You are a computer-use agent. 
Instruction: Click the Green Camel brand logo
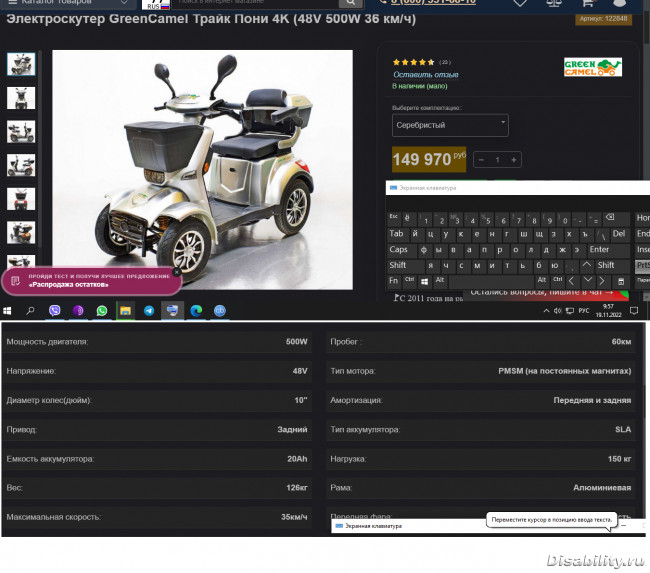593,67
